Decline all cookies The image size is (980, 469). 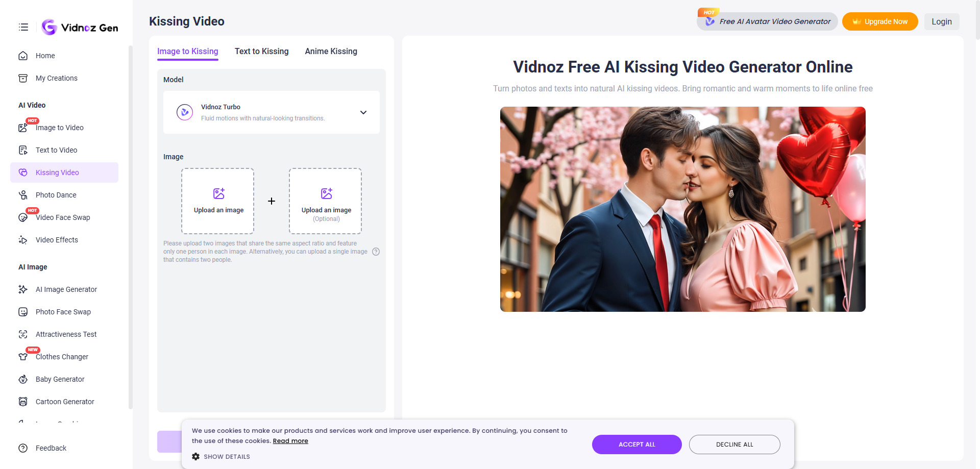tap(734, 445)
